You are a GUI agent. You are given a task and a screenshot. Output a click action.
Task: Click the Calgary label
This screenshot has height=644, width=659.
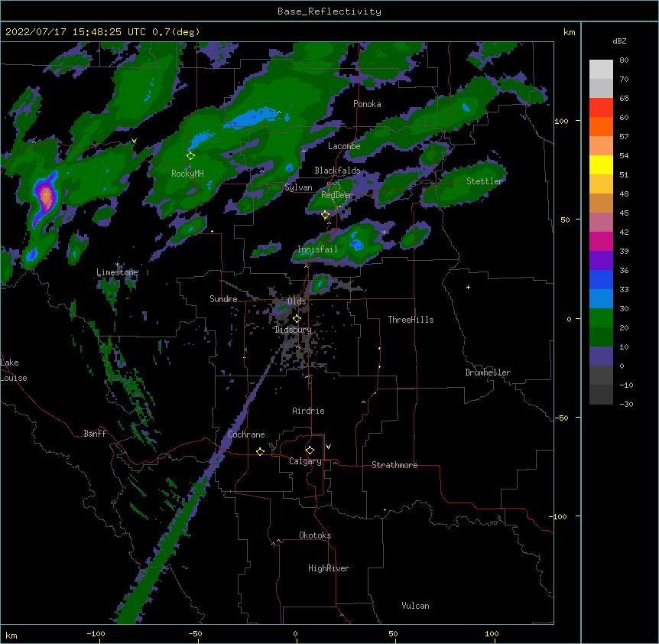305,461
